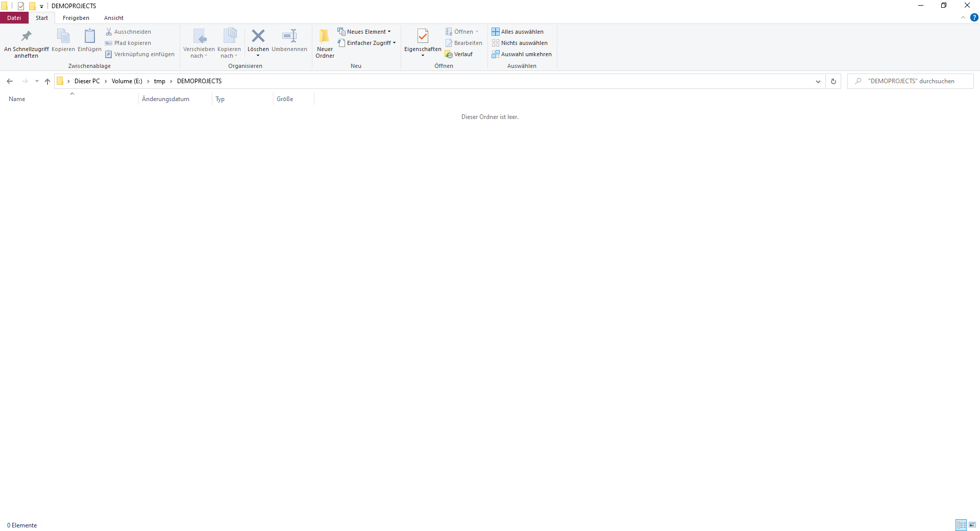The height and width of the screenshot is (531, 980).
Task: Navigate to tmp in breadcrumb path
Action: pyautogui.click(x=160, y=81)
